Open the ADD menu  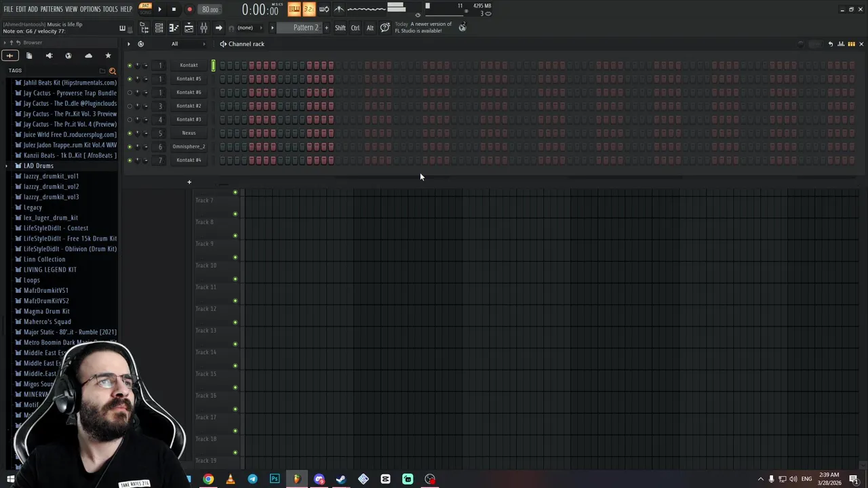point(33,9)
